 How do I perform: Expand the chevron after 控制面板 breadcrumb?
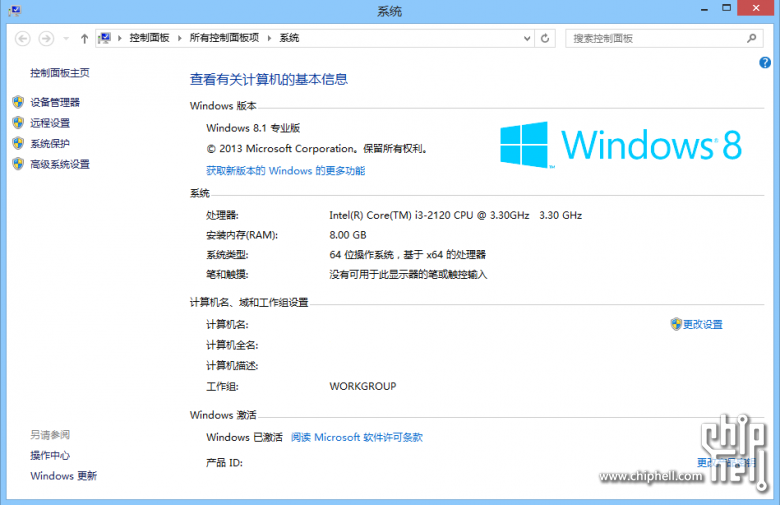tap(180, 38)
